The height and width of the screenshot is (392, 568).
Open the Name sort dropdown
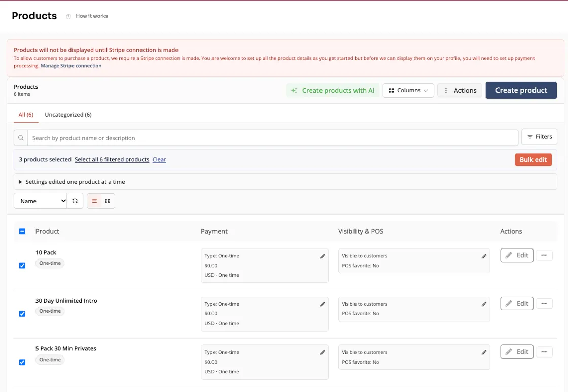click(x=41, y=201)
